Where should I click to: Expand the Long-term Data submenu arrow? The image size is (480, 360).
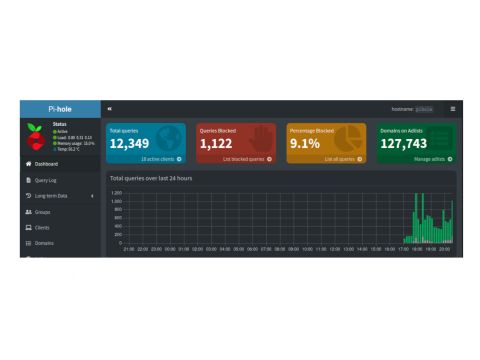click(x=92, y=196)
